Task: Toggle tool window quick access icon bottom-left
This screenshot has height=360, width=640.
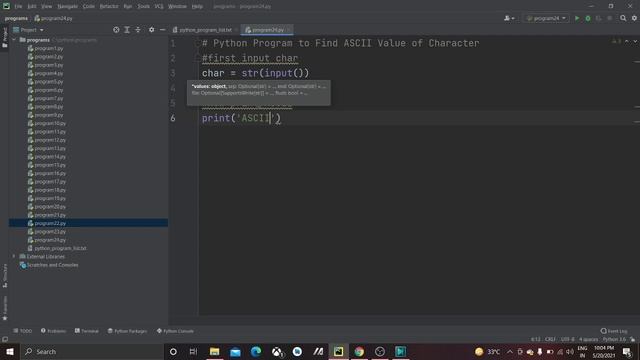Action: pyautogui.click(x=5, y=339)
